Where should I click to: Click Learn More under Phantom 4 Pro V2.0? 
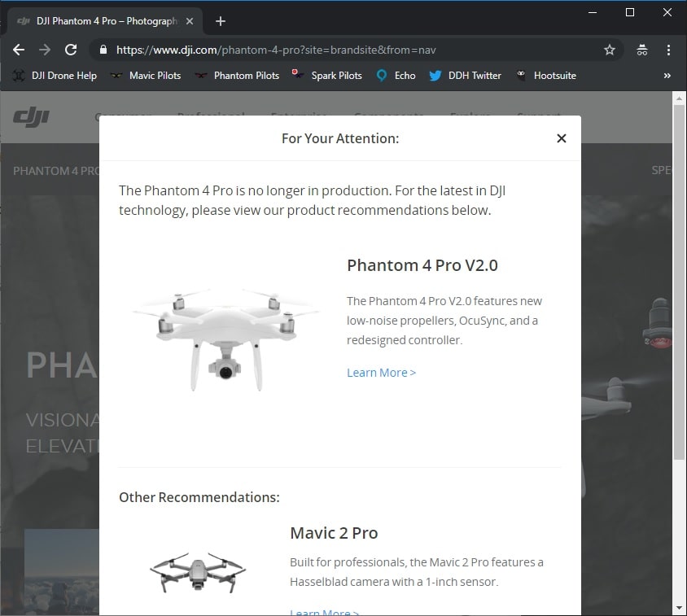tap(381, 373)
